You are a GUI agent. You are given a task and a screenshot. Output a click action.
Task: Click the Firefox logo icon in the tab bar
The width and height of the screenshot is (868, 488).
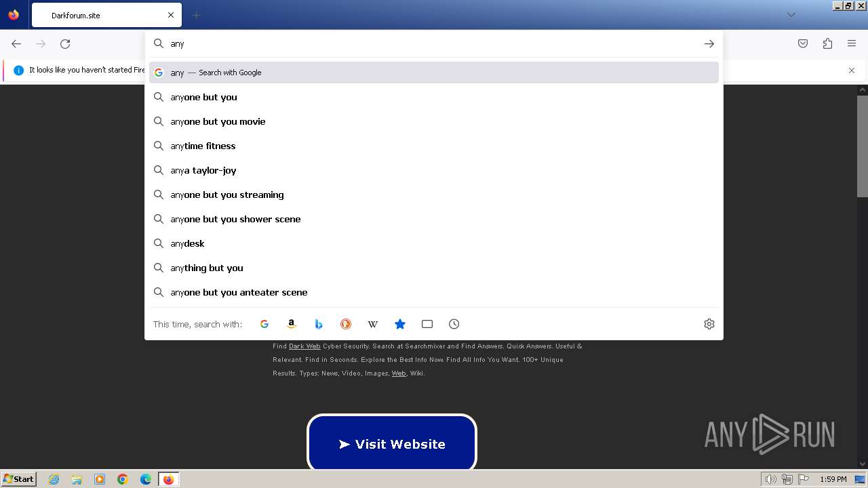[14, 14]
